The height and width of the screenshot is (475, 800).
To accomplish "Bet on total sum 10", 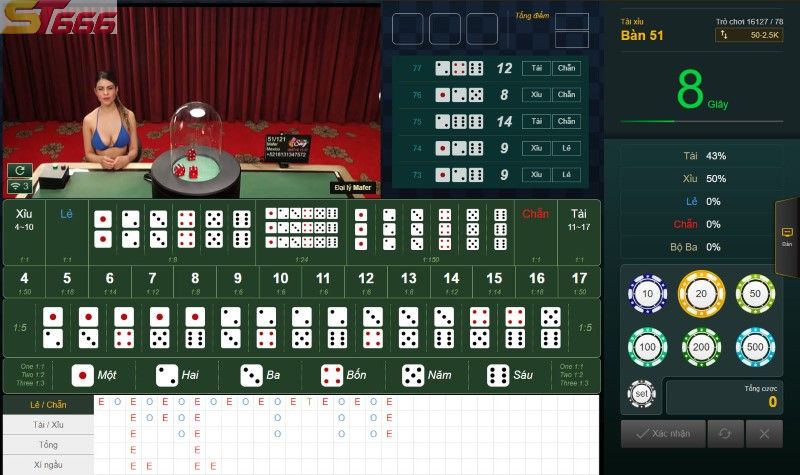I will 280,283.
